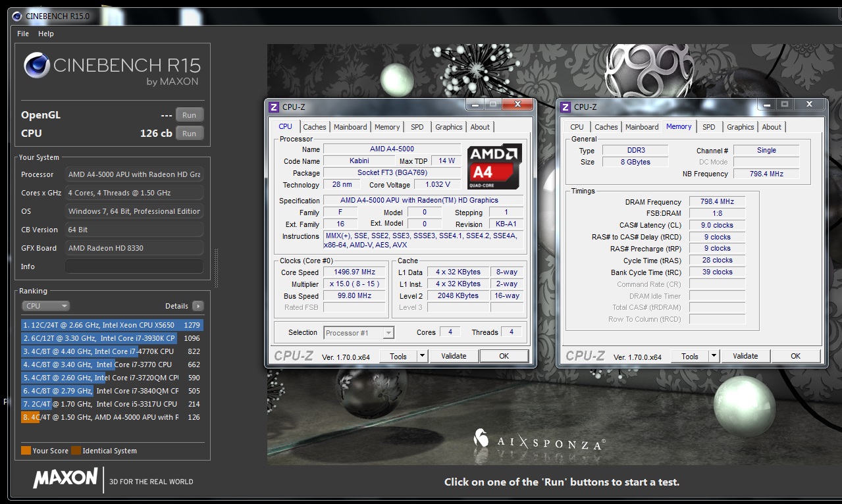Open Tools dropdown arrow in right CPU-Z window
842x504 pixels.
tap(714, 356)
